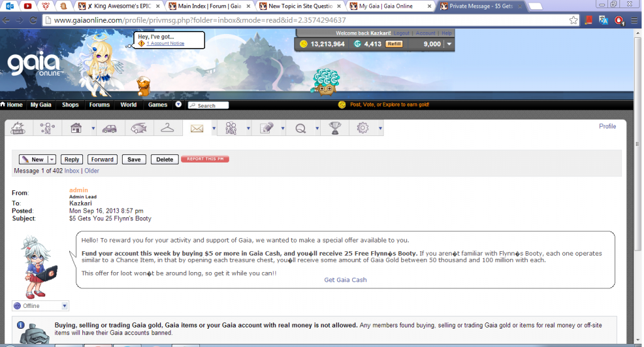This screenshot has width=644, height=347.
Task: Open the Chrome hamburger menu
Action: click(x=635, y=20)
